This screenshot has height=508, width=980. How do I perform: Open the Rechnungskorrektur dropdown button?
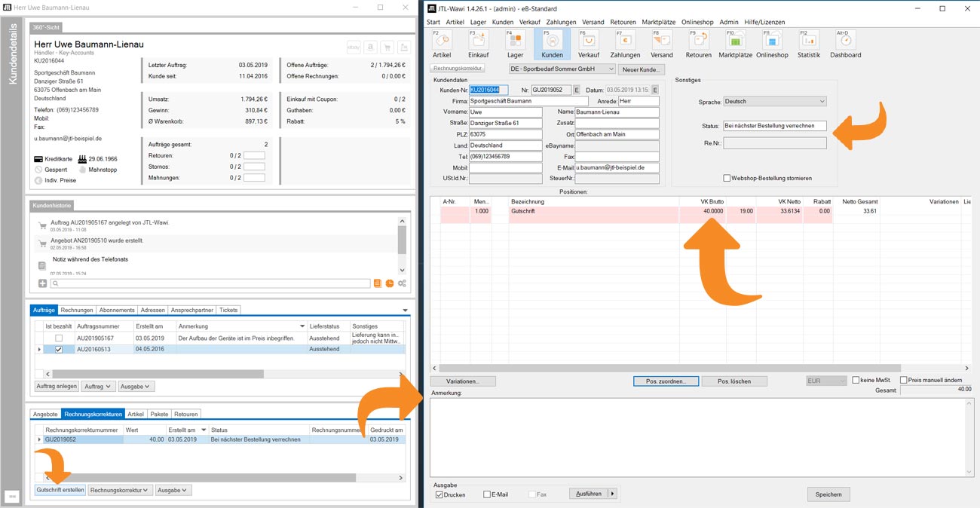(x=119, y=490)
